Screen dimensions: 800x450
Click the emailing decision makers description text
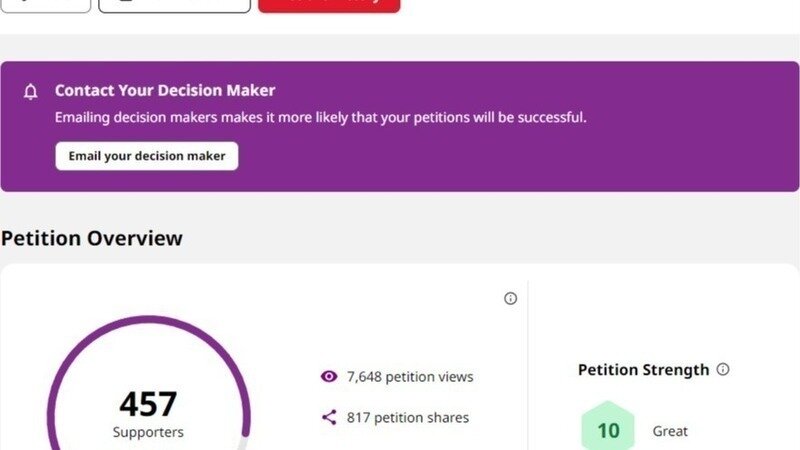[320, 117]
